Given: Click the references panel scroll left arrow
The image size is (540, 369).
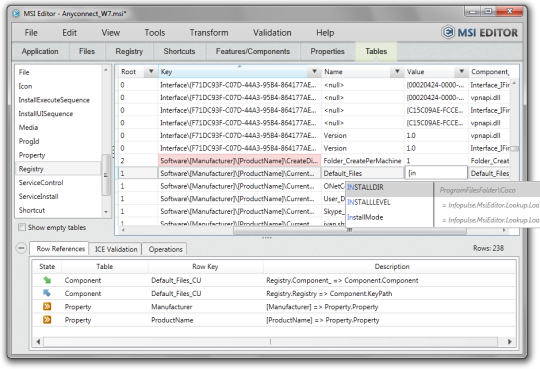Looking at the screenshot, I should tap(38, 341).
